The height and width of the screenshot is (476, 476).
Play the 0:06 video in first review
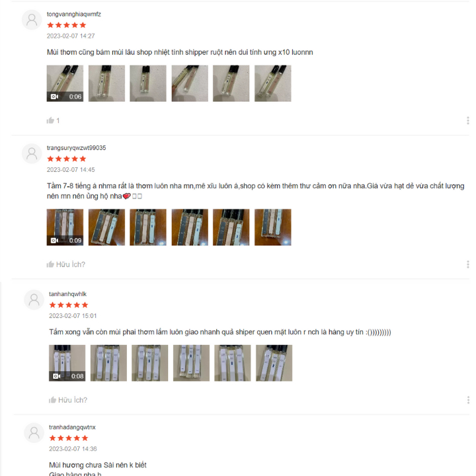(65, 83)
